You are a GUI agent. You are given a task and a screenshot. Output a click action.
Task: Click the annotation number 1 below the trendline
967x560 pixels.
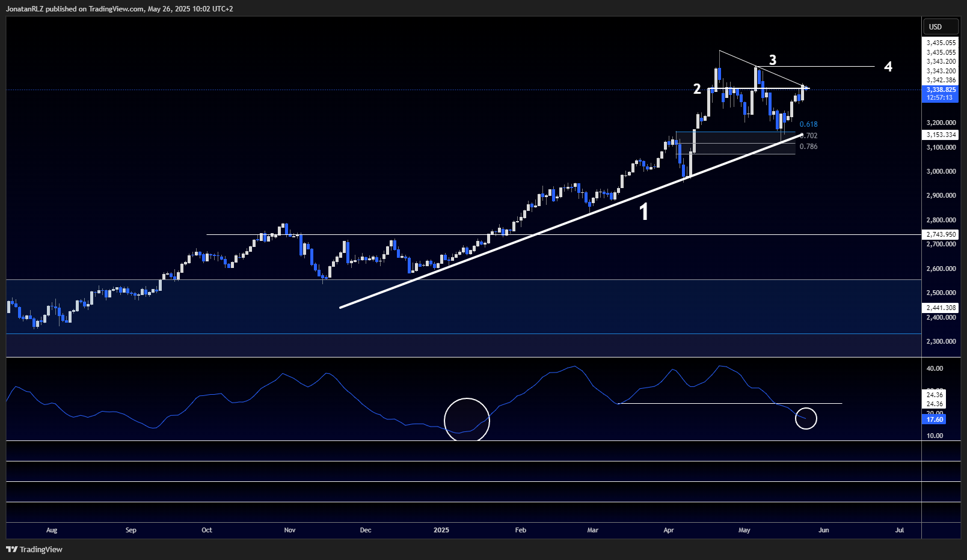tap(643, 212)
